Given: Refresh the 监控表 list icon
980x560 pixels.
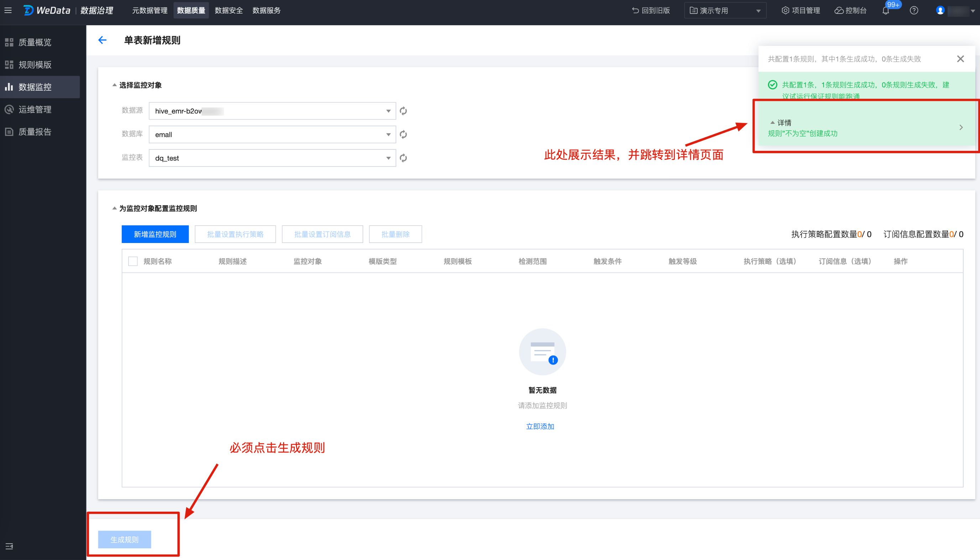Looking at the screenshot, I should pyautogui.click(x=403, y=158).
